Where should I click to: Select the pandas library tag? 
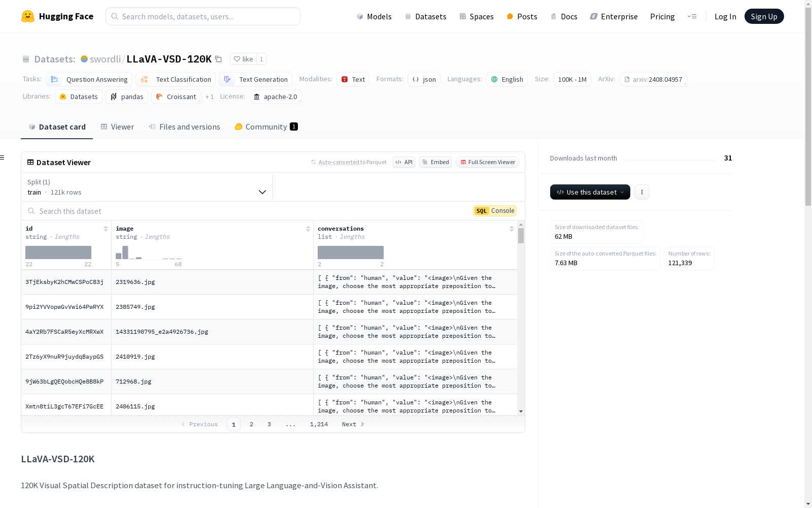(x=127, y=97)
